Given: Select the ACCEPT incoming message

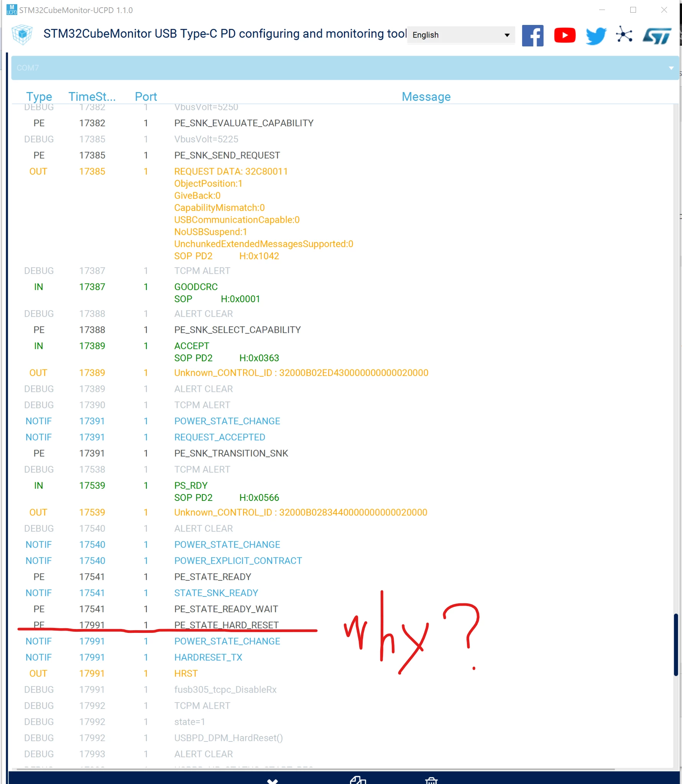Looking at the screenshot, I should [192, 346].
